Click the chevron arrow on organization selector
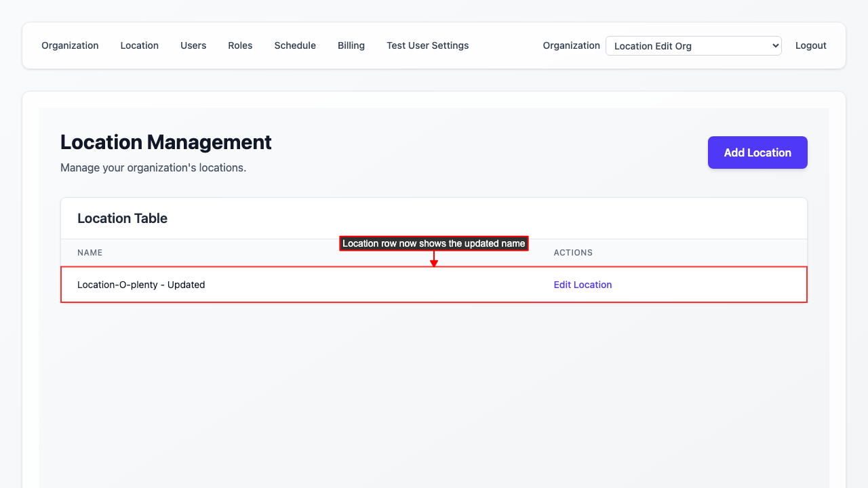Screen dimensions: 868x488 pos(775,46)
